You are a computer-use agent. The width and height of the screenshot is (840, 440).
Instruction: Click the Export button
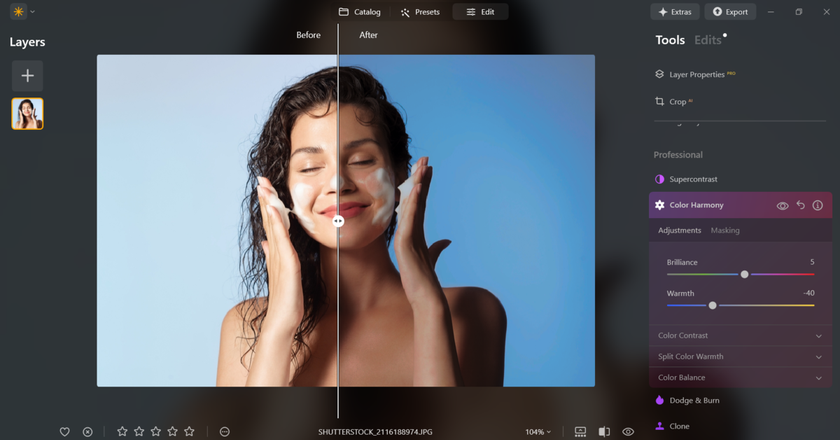click(730, 12)
